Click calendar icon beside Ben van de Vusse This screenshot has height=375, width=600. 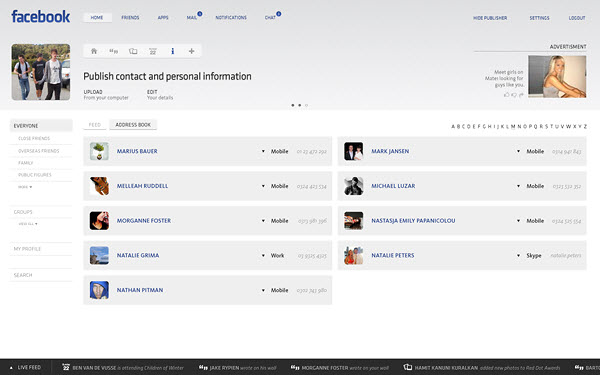coord(66,367)
